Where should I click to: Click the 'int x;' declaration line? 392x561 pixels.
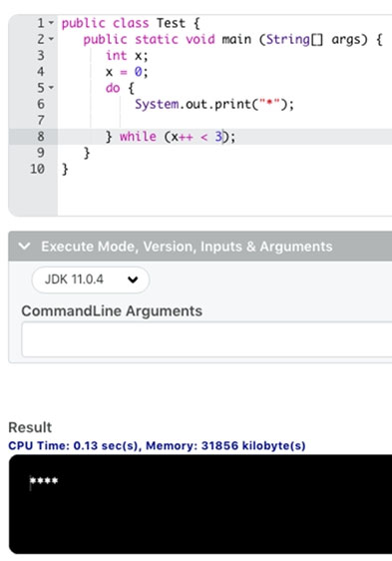(x=127, y=56)
